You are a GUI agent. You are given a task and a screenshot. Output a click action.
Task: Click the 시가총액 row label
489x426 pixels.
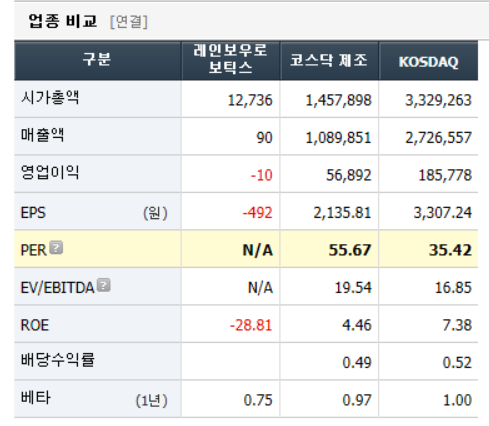[x=50, y=98]
